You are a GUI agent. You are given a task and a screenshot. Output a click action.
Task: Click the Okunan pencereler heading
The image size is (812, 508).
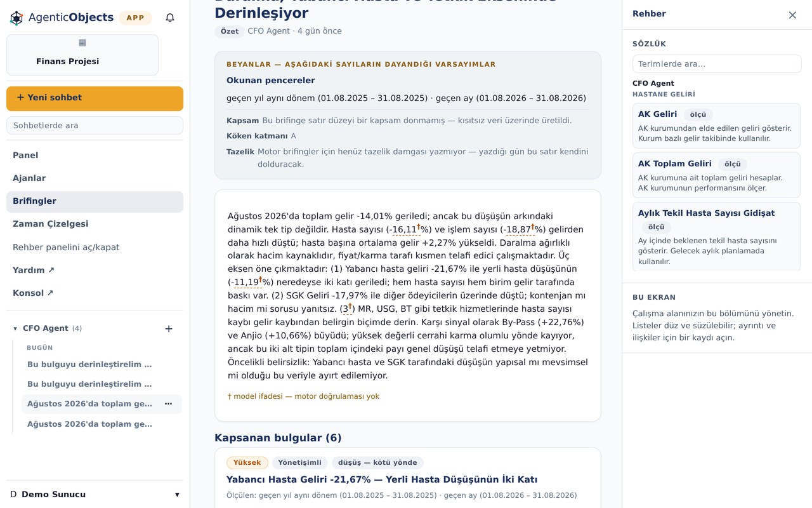271,81
